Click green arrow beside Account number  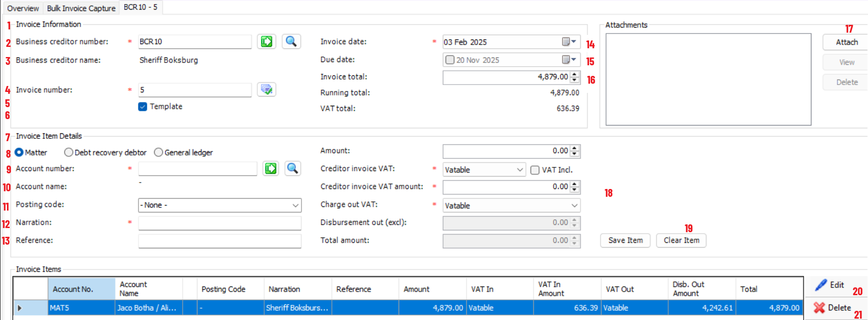(x=271, y=168)
